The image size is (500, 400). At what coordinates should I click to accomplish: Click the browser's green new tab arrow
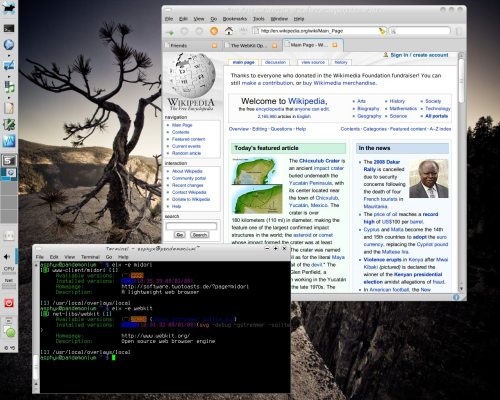tap(170, 32)
